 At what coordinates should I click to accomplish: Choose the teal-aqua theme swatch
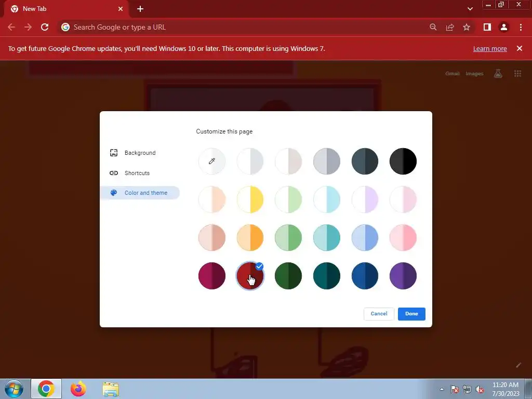tap(326, 237)
